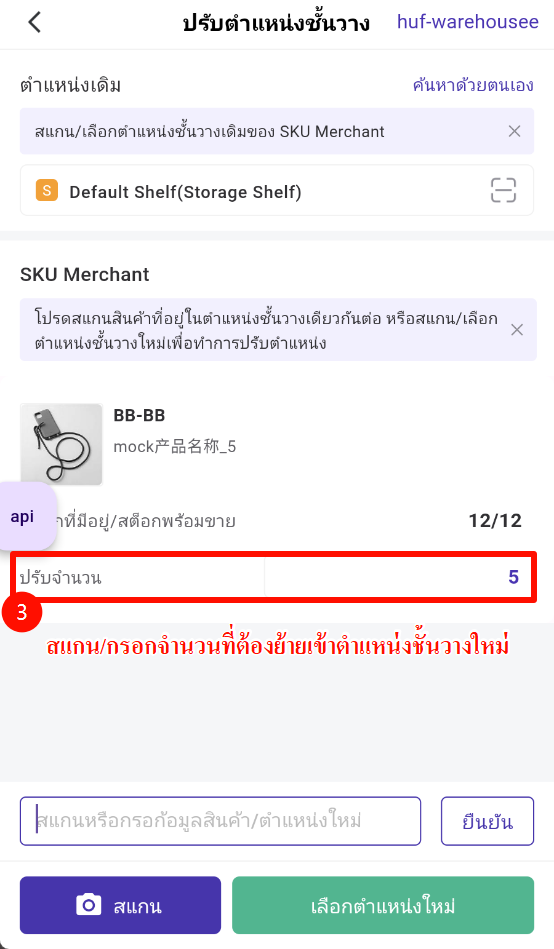Click the purple สแกน scan button

pyautogui.click(x=120, y=905)
